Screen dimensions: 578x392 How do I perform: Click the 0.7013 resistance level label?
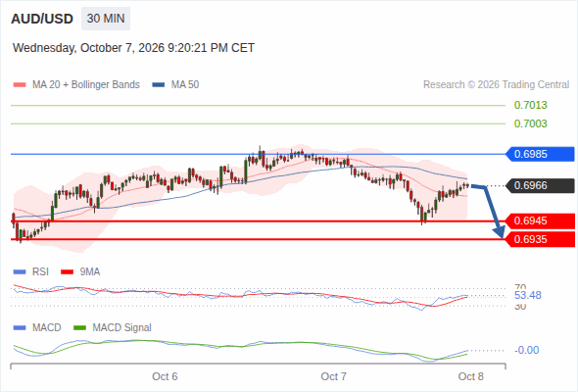(530, 105)
